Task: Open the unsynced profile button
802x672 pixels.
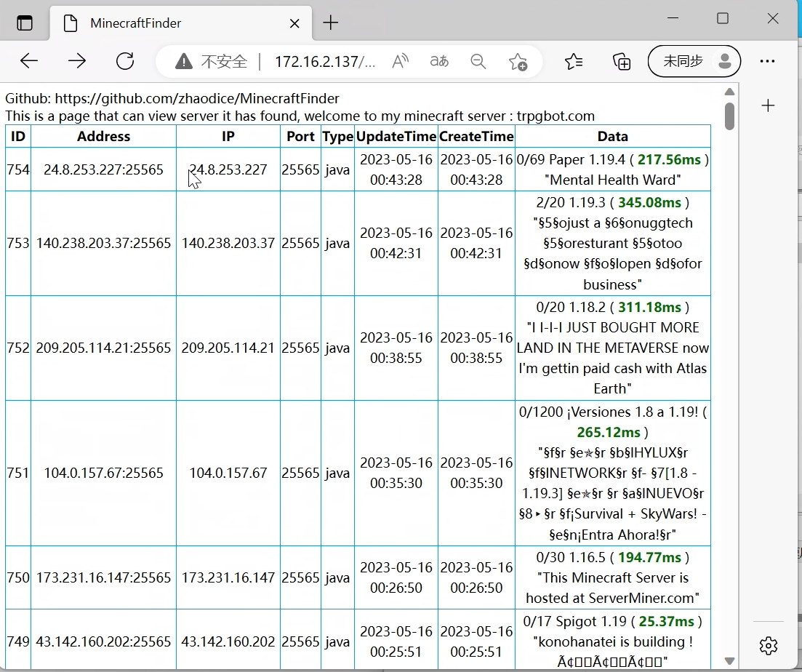Action: pyautogui.click(x=694, y=61)
